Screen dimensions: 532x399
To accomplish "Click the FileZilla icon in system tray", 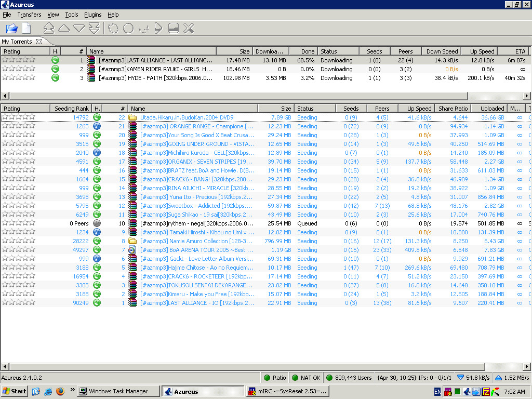I will click(x=486, y=392).
